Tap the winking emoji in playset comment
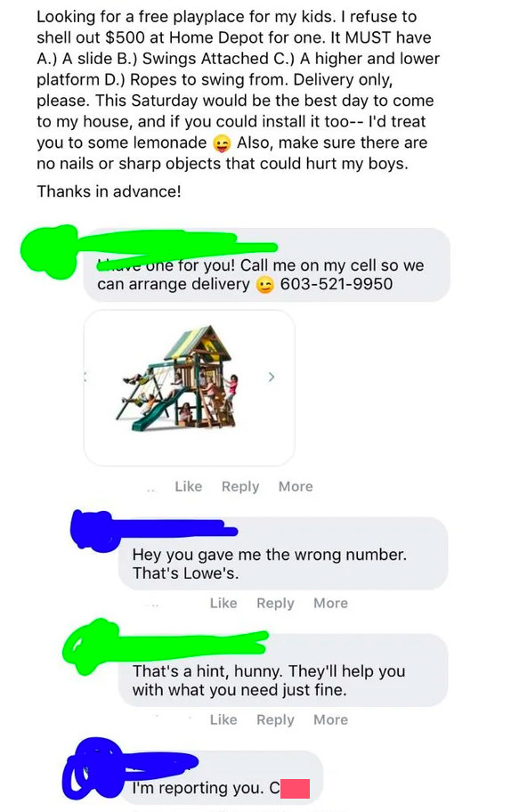Screen dimensions: 511x812 [265, 285]
